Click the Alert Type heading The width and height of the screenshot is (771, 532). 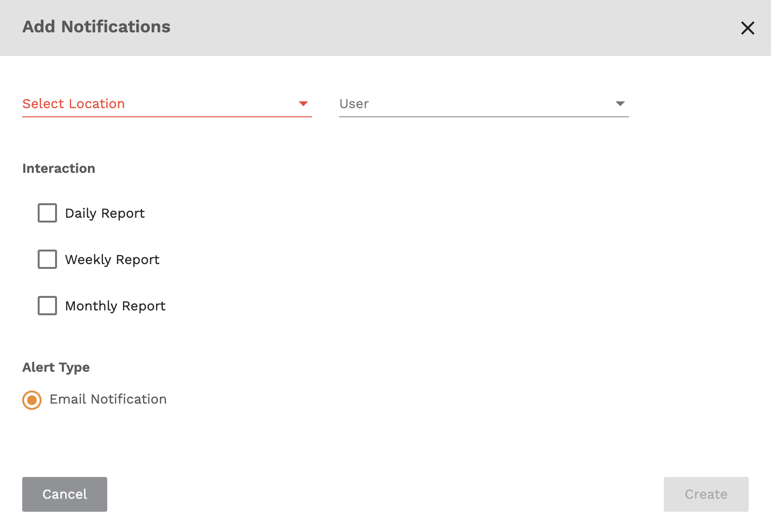click(56, 367)
